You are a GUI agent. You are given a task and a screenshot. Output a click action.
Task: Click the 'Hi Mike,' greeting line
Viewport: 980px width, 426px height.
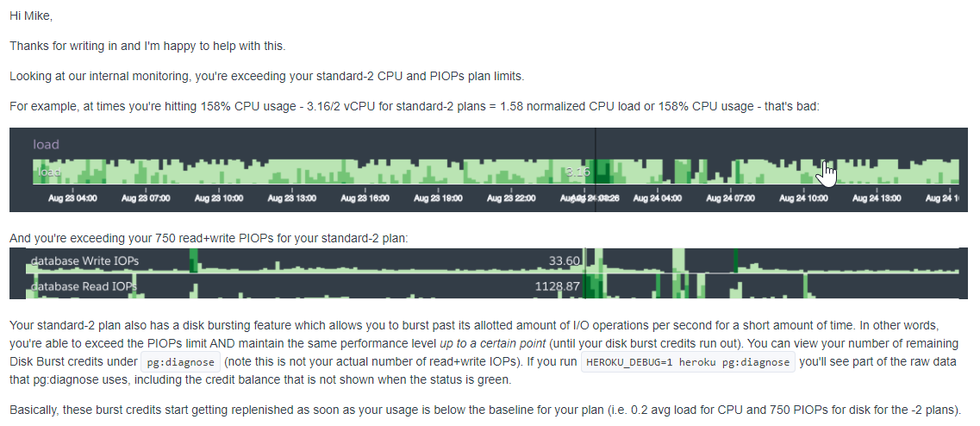coord(32,16)
